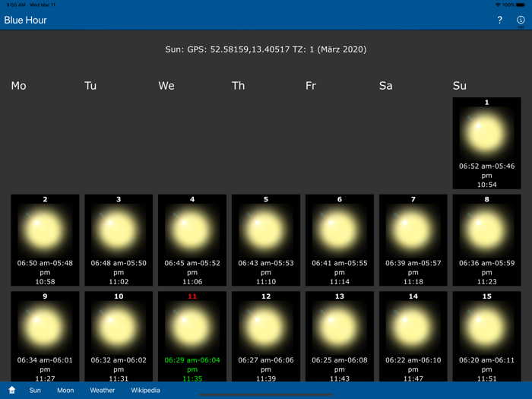Click the 06:50 am-05:48 time text

click(x=45, y=263)
